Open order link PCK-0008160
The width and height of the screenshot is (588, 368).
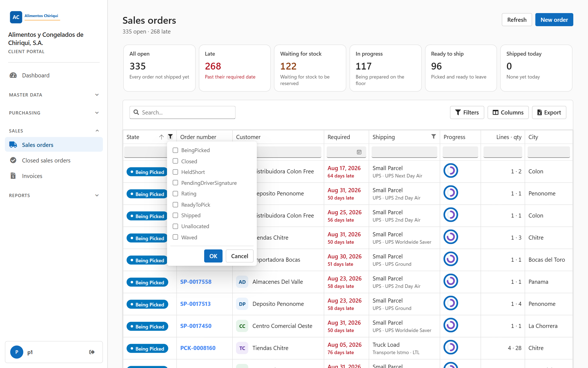click(x=198, y=348)
